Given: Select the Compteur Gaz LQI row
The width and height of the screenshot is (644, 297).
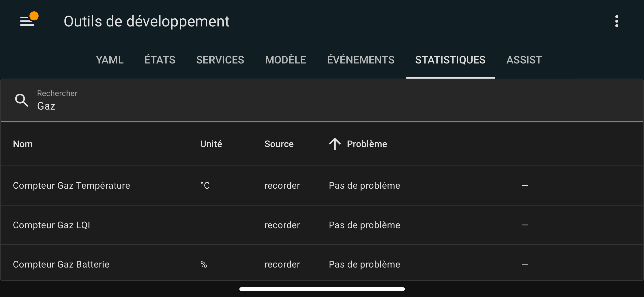Looking at the screenshot, I should [322, 225].
